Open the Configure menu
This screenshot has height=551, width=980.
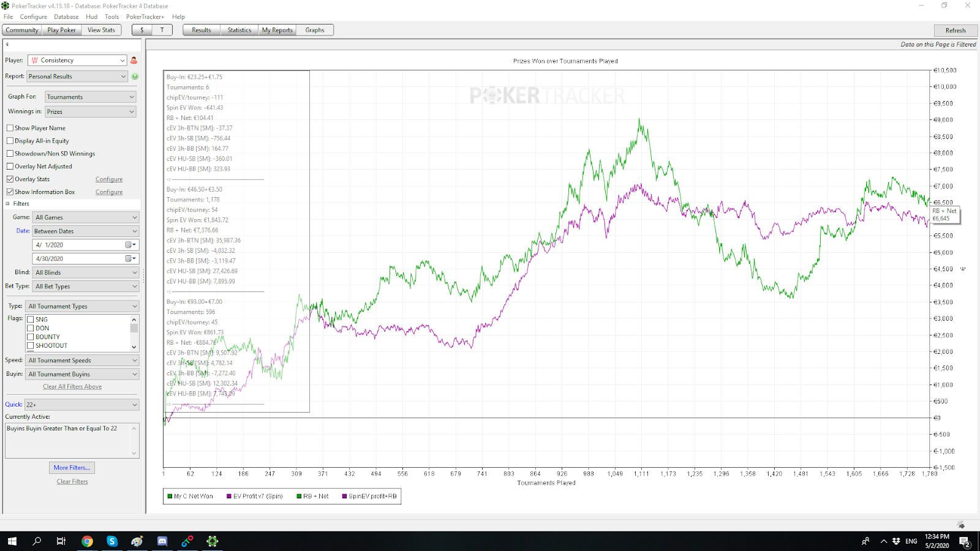coord(34,17)
